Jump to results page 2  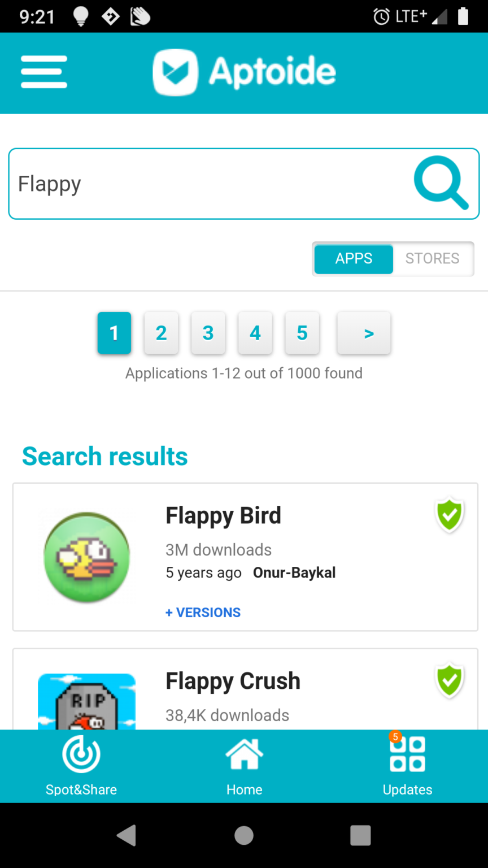coord(161,333)
